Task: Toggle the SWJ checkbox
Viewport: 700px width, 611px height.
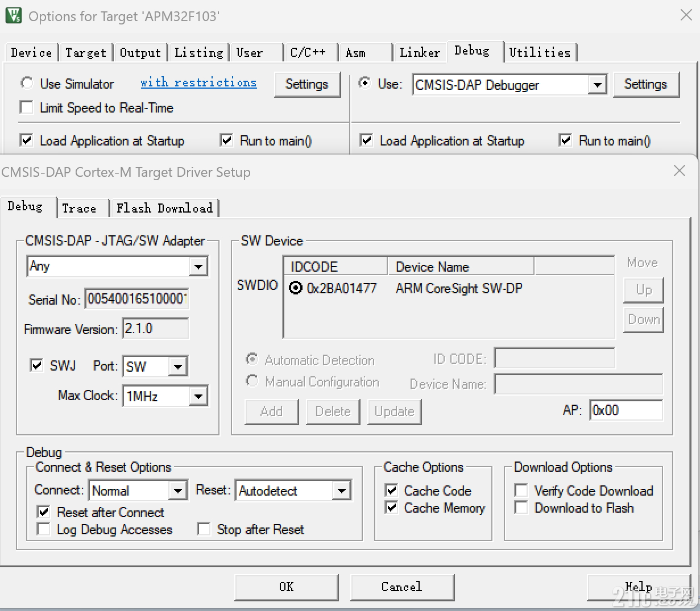Action: [x=36, y=365]
